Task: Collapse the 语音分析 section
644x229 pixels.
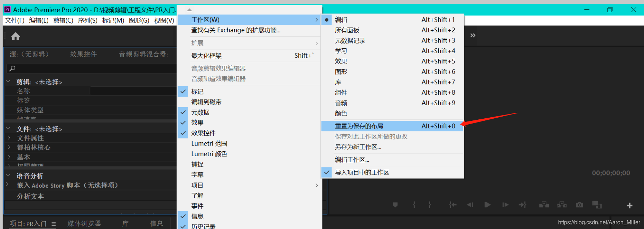Action: 8,175
